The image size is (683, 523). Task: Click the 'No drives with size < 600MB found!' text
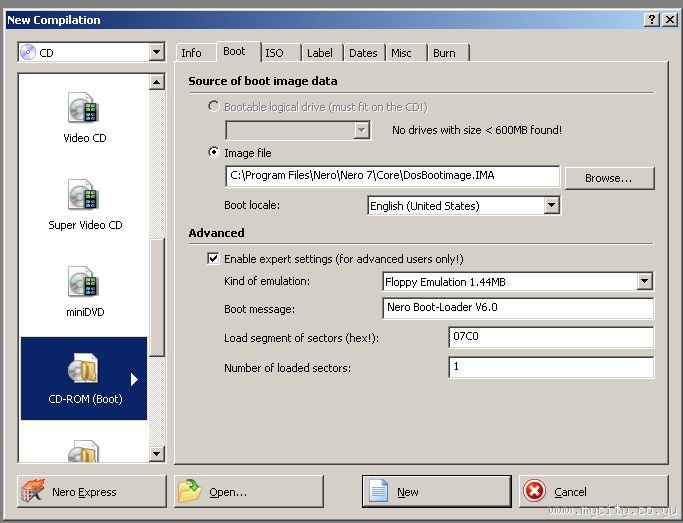coord(477,130)
